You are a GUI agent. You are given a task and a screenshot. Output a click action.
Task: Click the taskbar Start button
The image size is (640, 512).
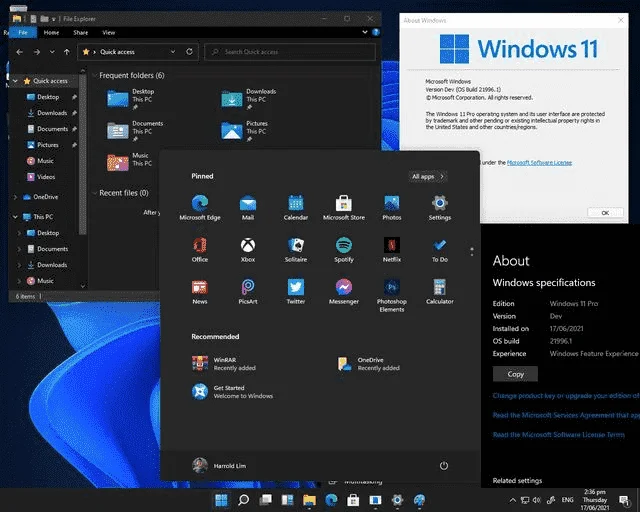point(221,500)
